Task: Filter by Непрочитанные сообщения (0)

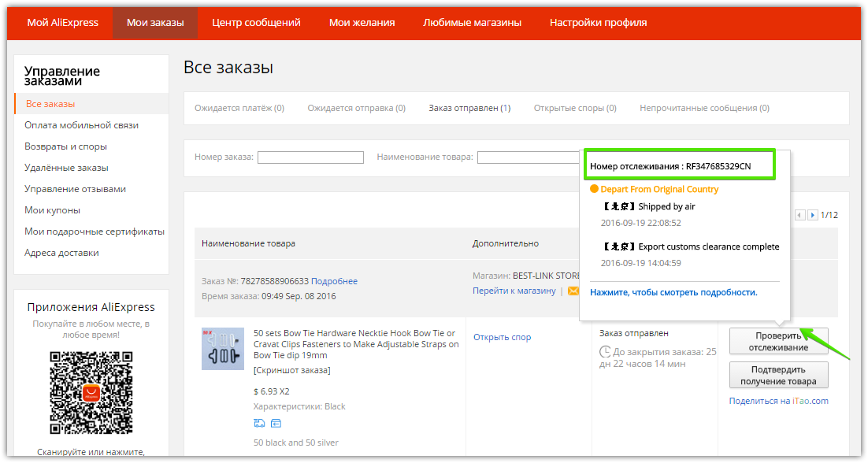Action: (x=704, y=108)
